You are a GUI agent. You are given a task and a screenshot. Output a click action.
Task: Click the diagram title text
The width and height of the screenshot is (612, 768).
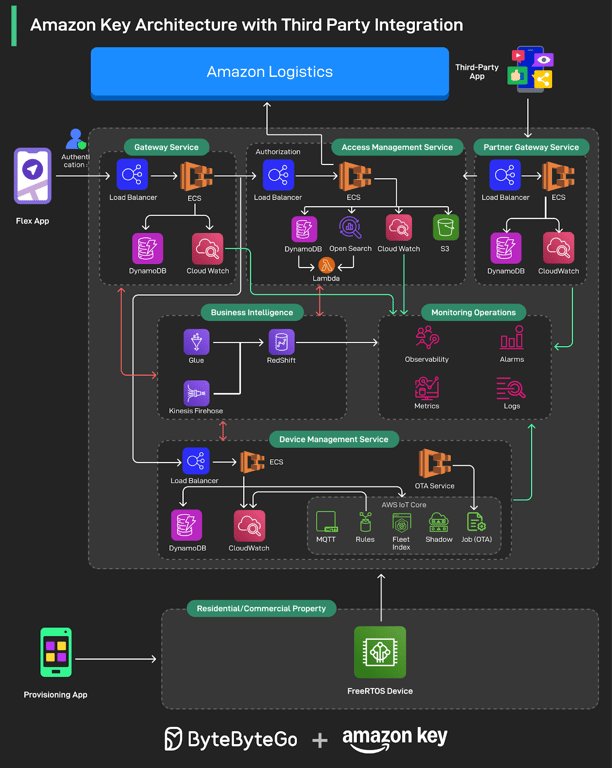pos(247,25)
